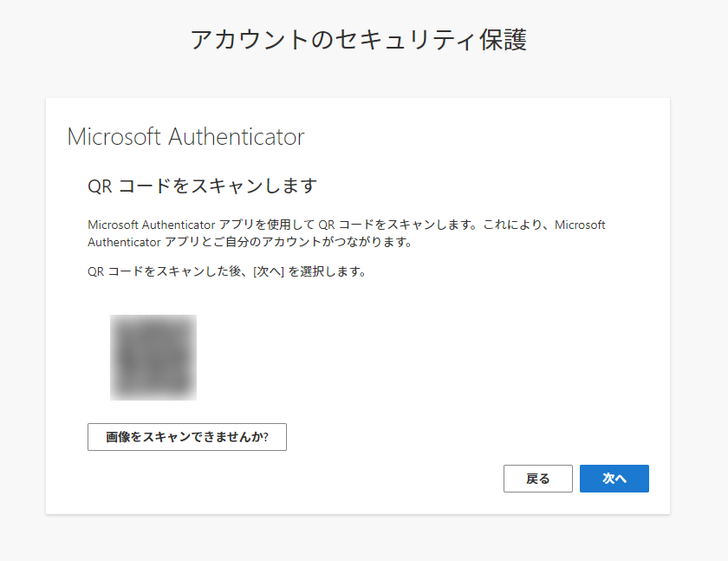
Task: Open the 画像をスキャンできませんか? option
Action: (187, 437)
